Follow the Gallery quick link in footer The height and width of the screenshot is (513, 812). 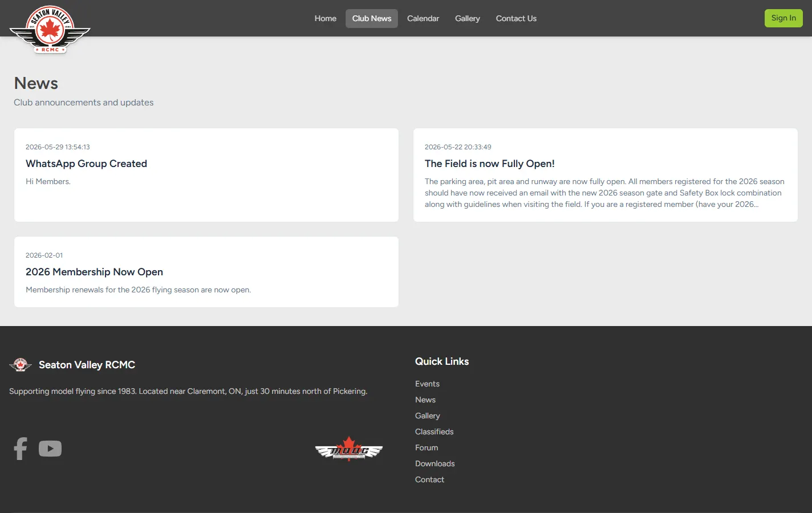pos(428,416)
